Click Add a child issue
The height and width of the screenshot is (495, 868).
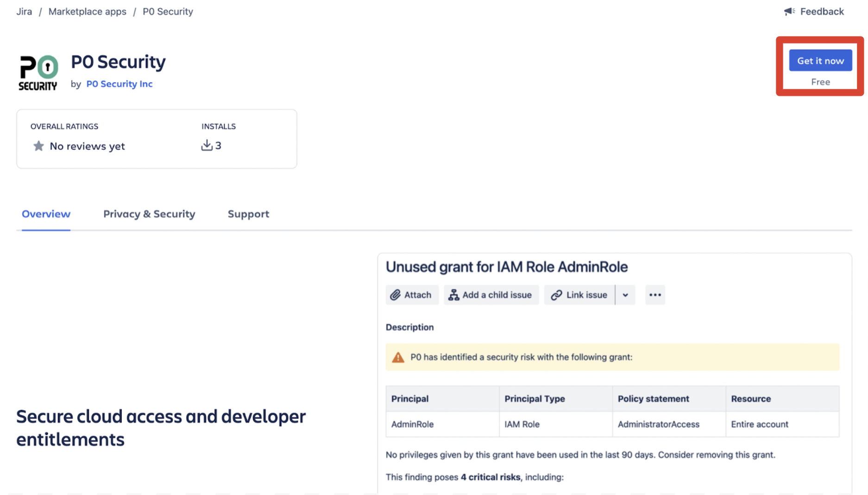pyautogui.click(x=491, y=295)
